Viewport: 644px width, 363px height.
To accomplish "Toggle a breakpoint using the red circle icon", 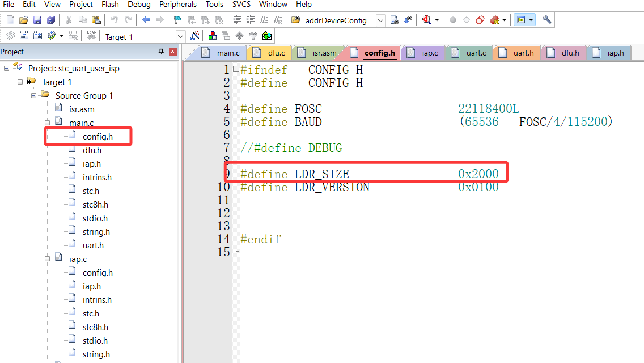I will pos(452,19).
